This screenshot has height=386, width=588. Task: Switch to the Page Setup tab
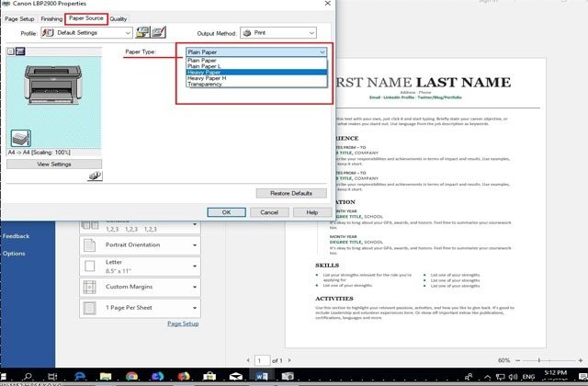(19, 18)
